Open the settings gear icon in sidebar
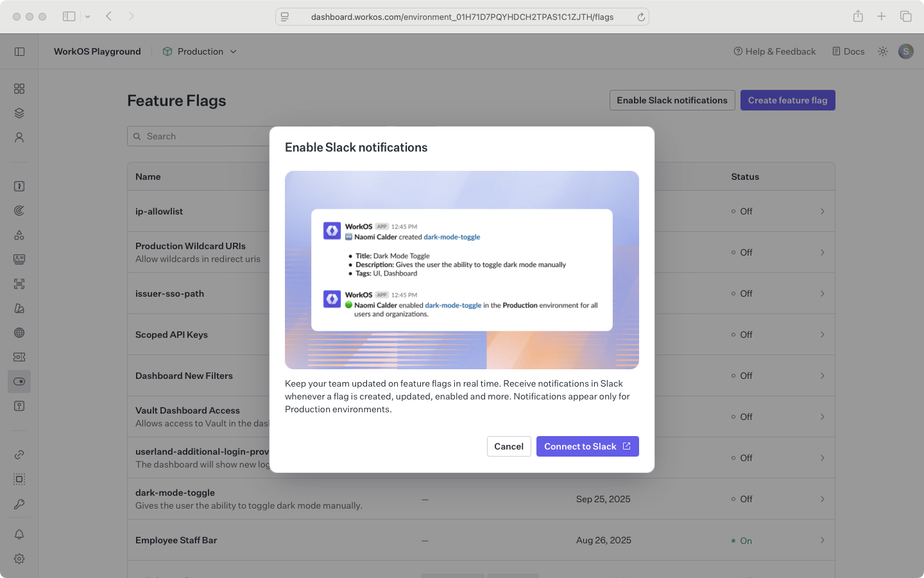This screenshot has width=924, height=578. click(19, 559)
